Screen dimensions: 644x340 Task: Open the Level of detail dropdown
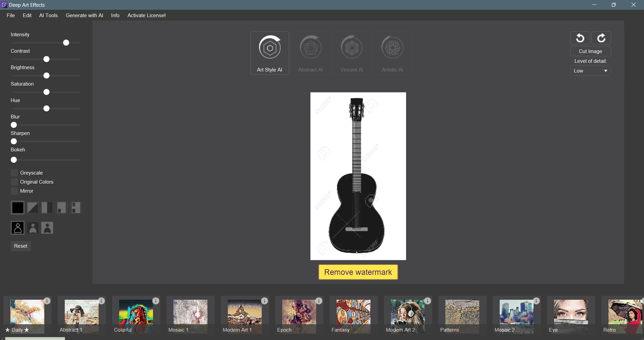(591, 71)
